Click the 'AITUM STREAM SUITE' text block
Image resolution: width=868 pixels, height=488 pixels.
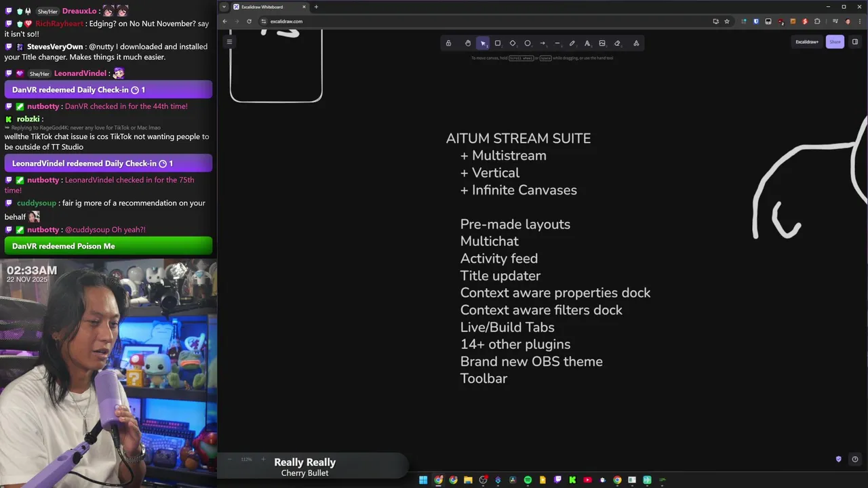519,138
